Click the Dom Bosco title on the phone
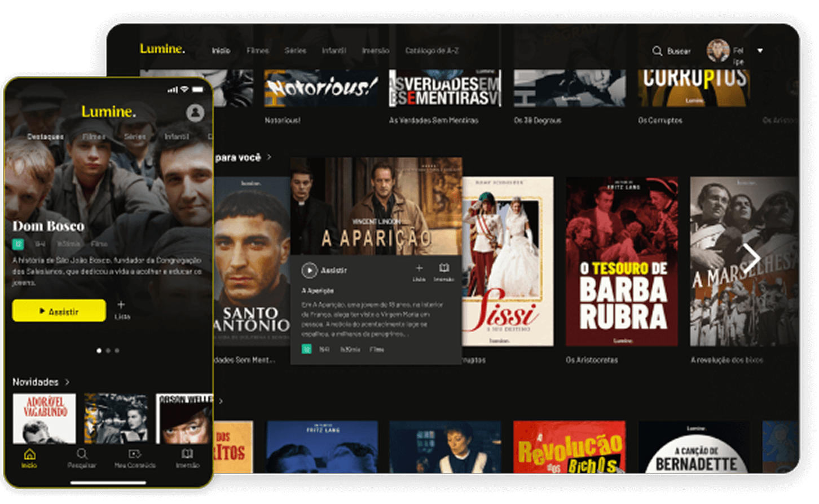 click(x=49, y=226)
